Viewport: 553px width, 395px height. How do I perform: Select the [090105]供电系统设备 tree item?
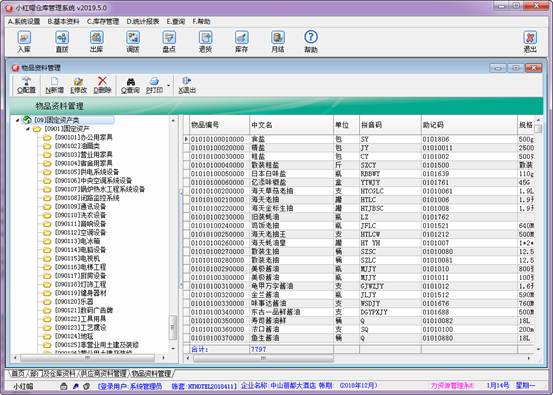[87, 172]
